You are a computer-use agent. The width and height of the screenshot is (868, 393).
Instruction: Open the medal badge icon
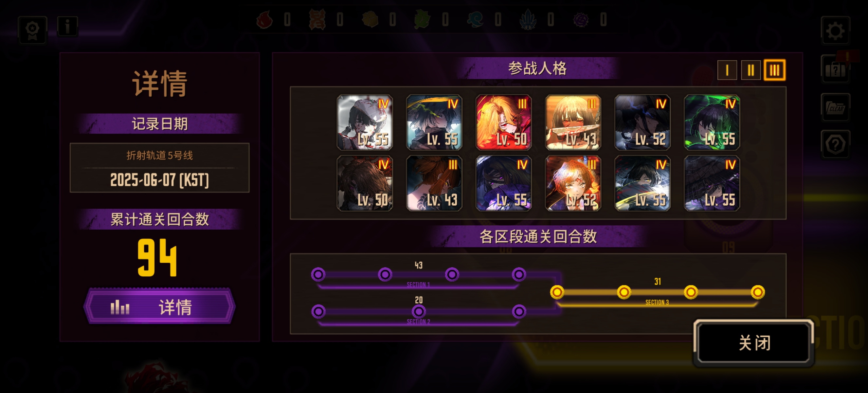point(32,30)
